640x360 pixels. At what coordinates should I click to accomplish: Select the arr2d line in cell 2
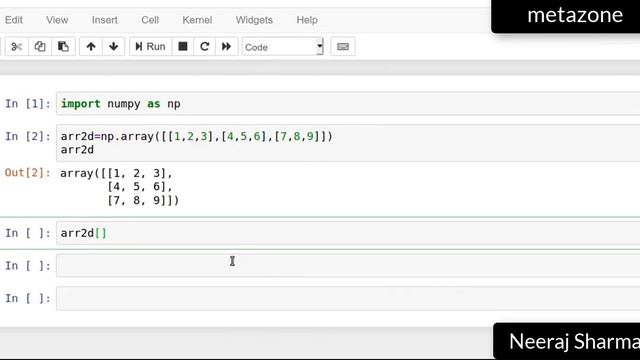[77, 150]
